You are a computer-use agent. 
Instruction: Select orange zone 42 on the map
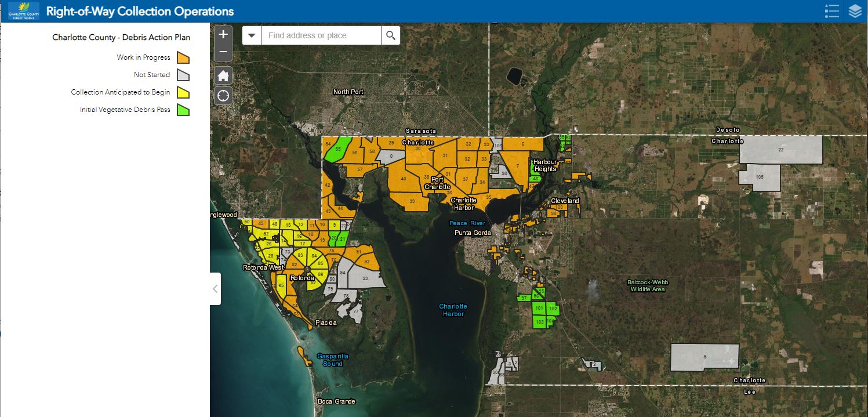click(x=328, y=185)
